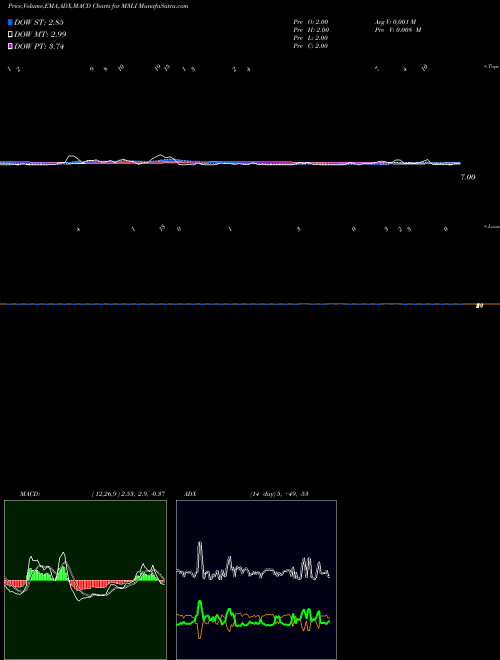This screenshot has height=660, width=500.
Task: Click the white DOW MT color swatch
Action: [10, 34]
